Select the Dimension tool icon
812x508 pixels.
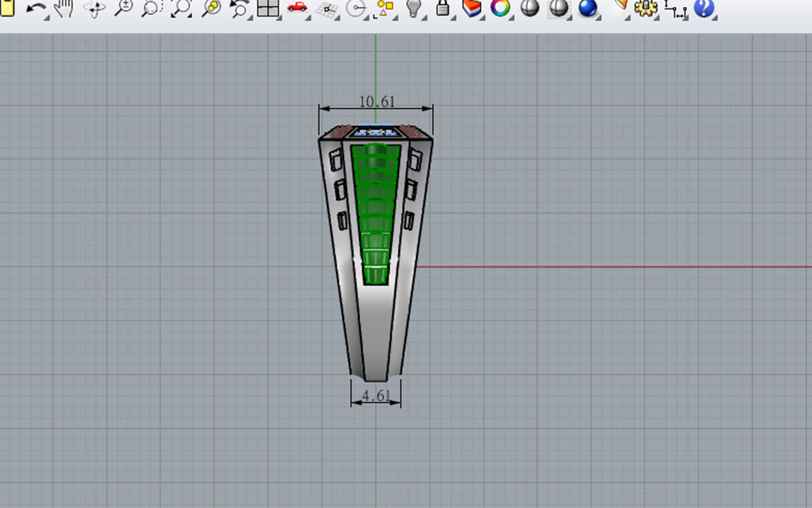[x=676, y=9]
